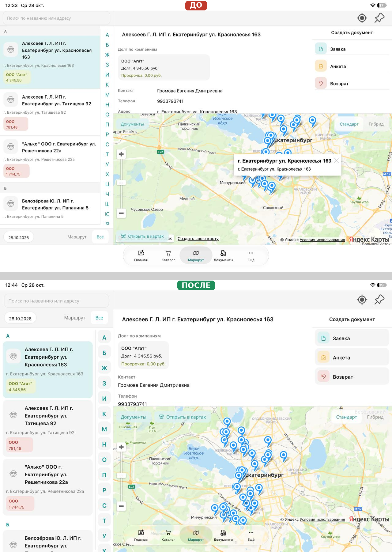Open the Каталог tab on ДО screen
The image size is (392, 552).
click(x=168, y=255)
